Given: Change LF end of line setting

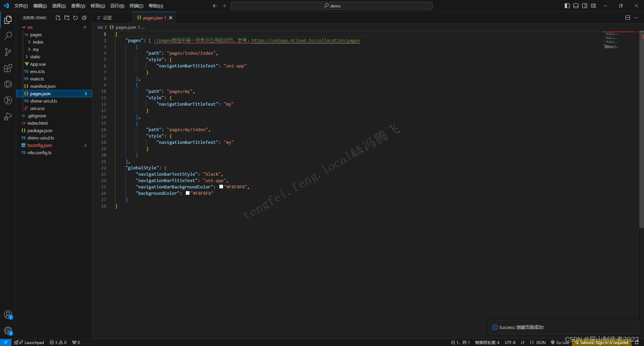Looking at the screenshot, I should pyautogui.click(x=523, y=342).
